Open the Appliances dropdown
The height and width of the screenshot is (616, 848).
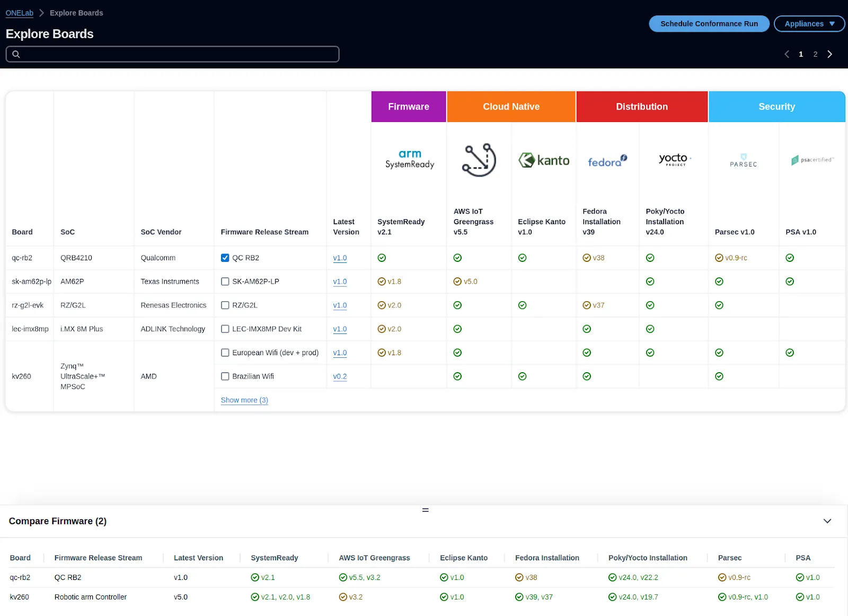tap(809, 24)
